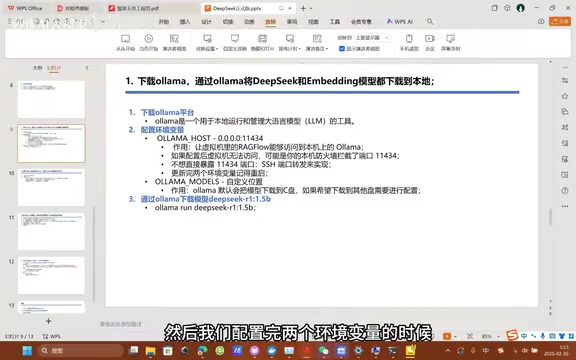The height and width of the screenshot is (360, 576).
Task: Click the ribbon search magnifier icon
Action: tap(430, 22)
